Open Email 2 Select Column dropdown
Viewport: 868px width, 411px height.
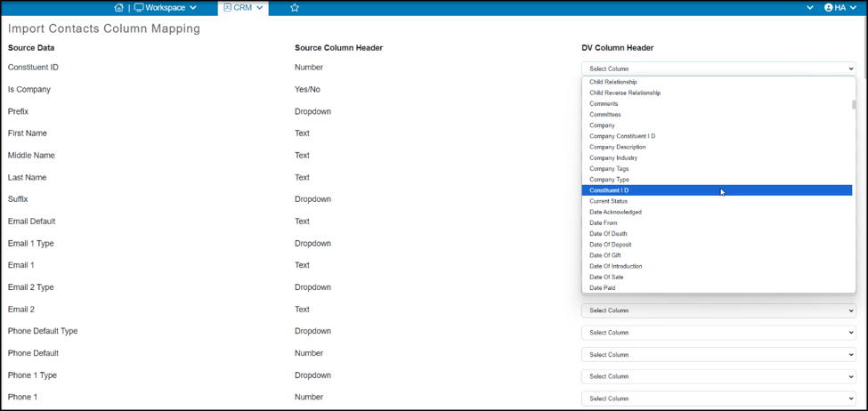718,310
